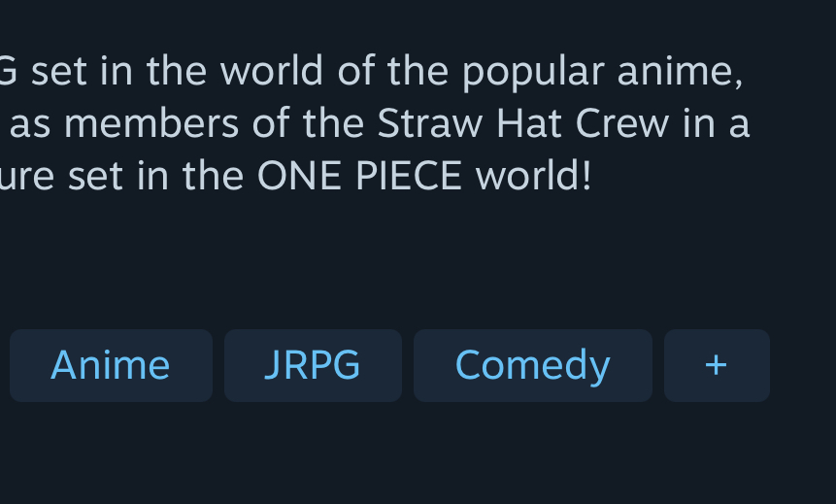Click "anime," ending the first description line
Screen dimensions: 836x504
[680, 72]
